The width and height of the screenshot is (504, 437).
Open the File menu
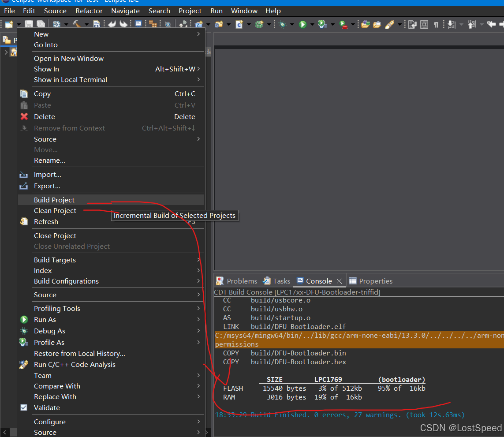pos(9,11)
